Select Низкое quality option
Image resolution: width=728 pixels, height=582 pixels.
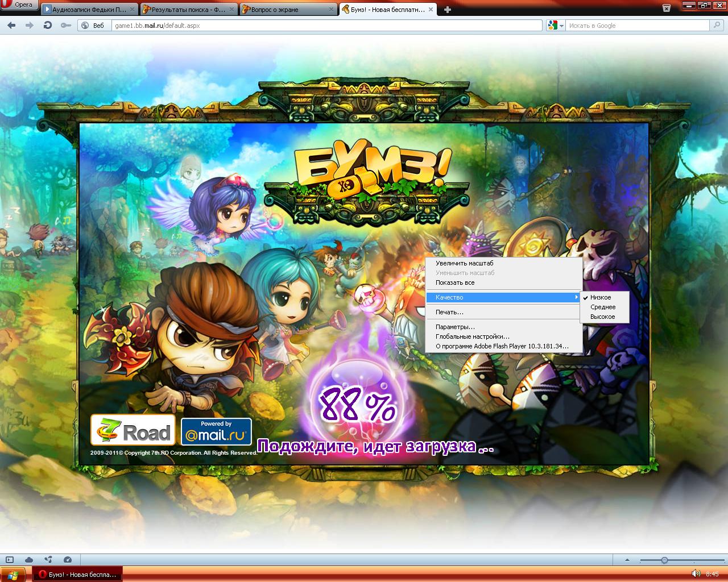605,297
